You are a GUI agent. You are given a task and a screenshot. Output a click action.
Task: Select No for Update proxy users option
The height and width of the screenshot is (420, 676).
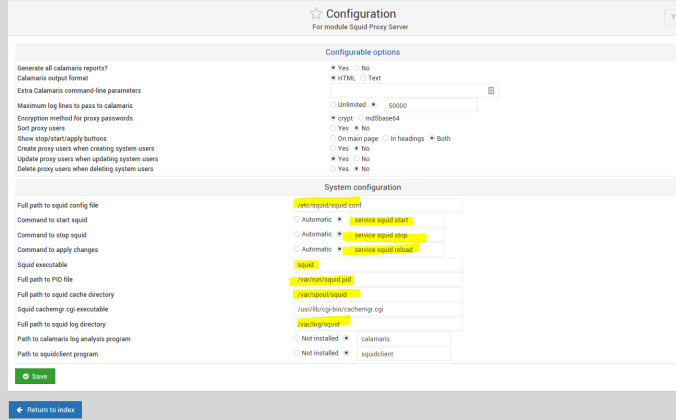356,159
